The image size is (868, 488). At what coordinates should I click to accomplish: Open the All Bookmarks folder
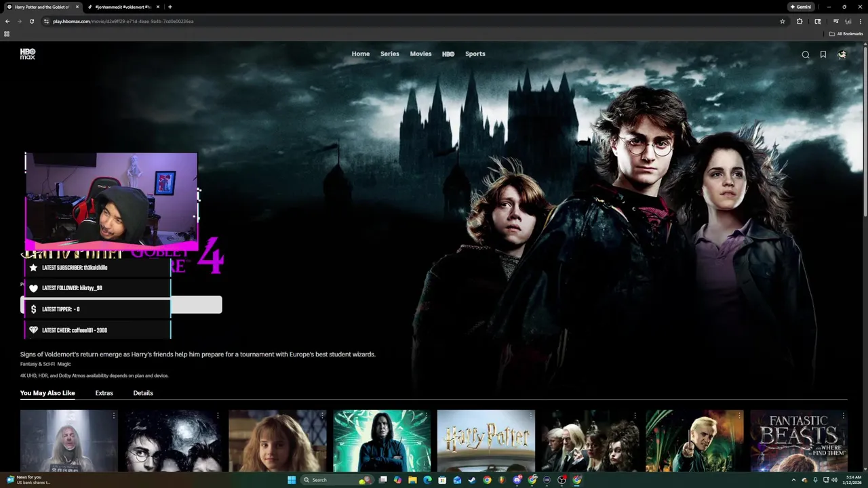pyautogui.click(x=846, y=34)
